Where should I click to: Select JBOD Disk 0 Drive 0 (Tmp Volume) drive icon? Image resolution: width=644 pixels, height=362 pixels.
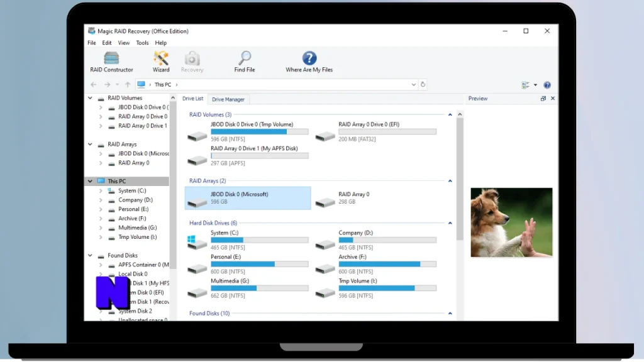point(197,136)
